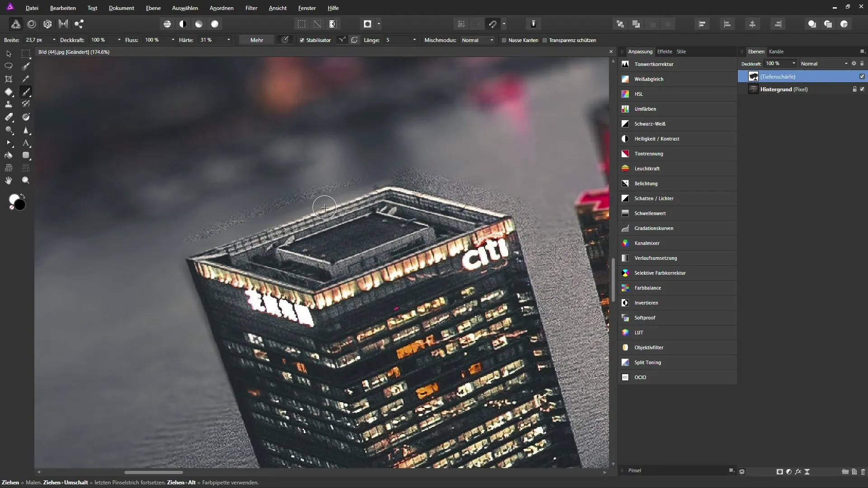Screen dimensions: 868x488
Task: Add a Schwarz-Weiß adjustment
Action: [x=677, y=124]
